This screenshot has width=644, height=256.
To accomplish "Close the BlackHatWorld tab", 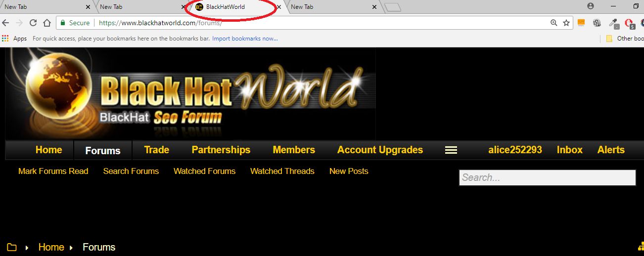I will (x=279, y=7).
